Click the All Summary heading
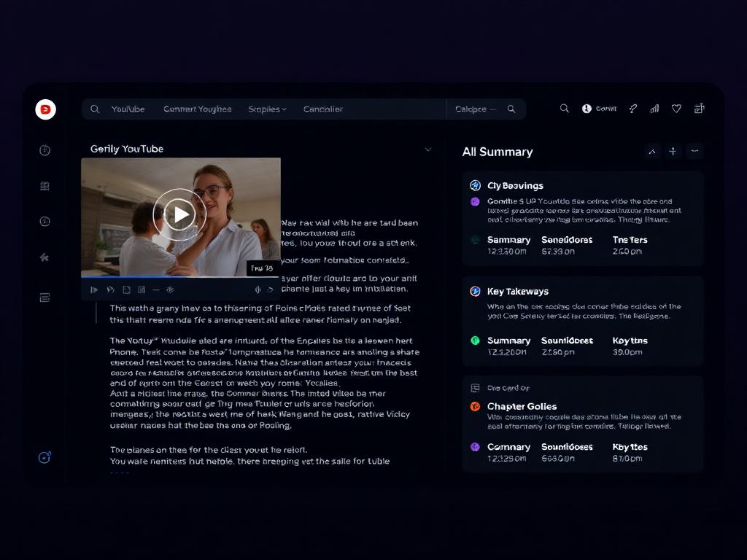The width and height of the screenshot is (747, 560). pos(498,152)
